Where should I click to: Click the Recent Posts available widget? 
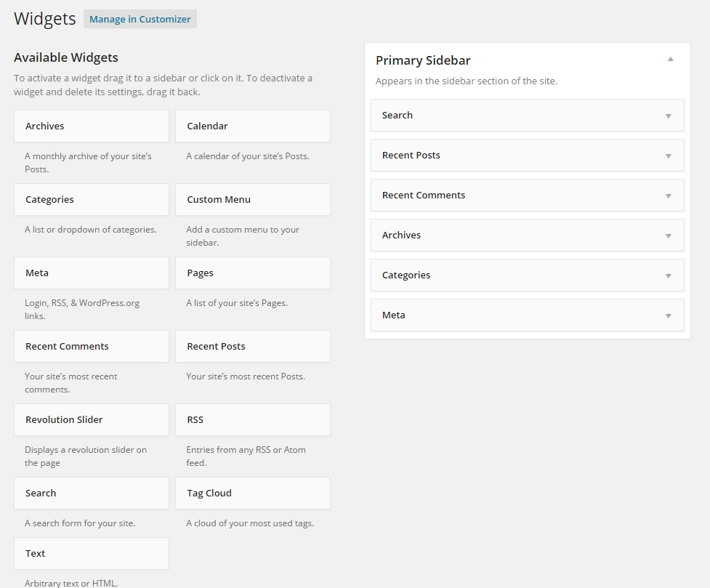253,346
